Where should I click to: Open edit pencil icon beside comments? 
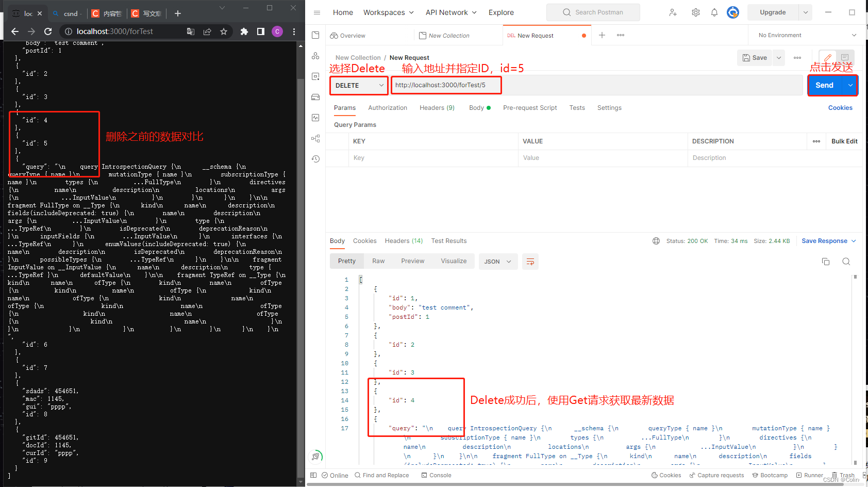pyautogui.click(x=828, y=58)
